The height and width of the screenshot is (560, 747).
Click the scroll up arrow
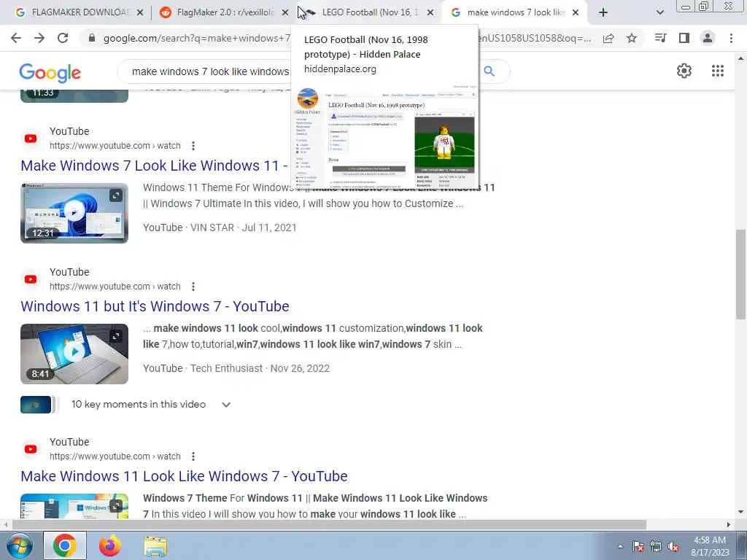tap(740, 58)
